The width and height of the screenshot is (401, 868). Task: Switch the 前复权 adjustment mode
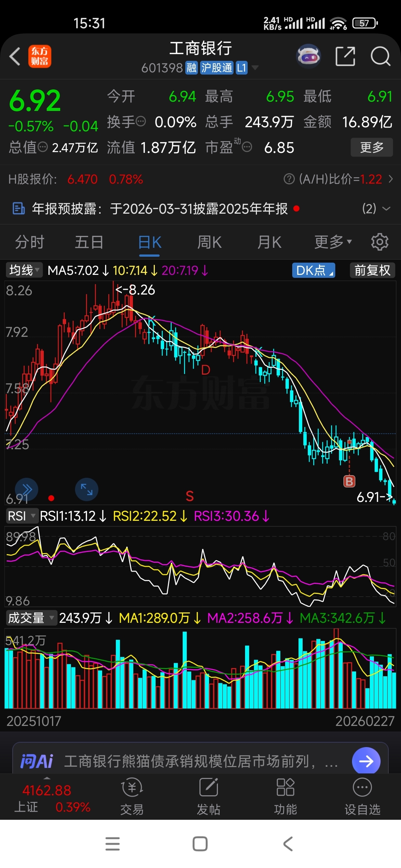pos(372,270)
